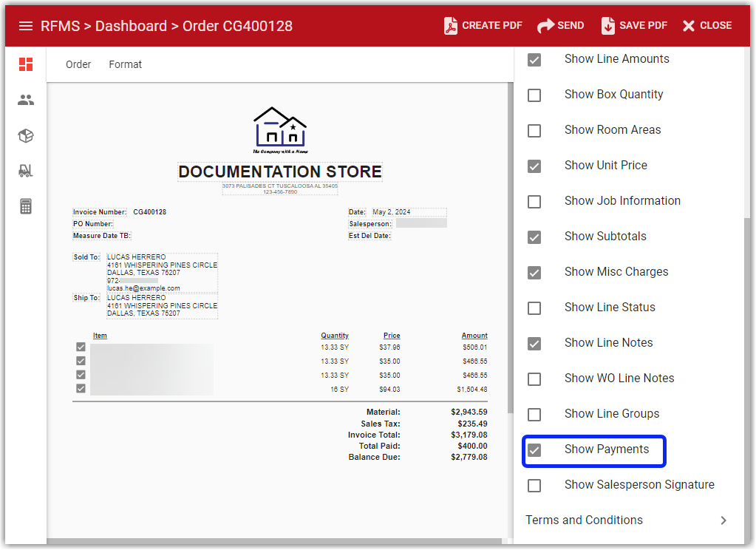Click the Sales Tax $235.49 value
Screen dimensions: 756x550
[x=472, y=424]
